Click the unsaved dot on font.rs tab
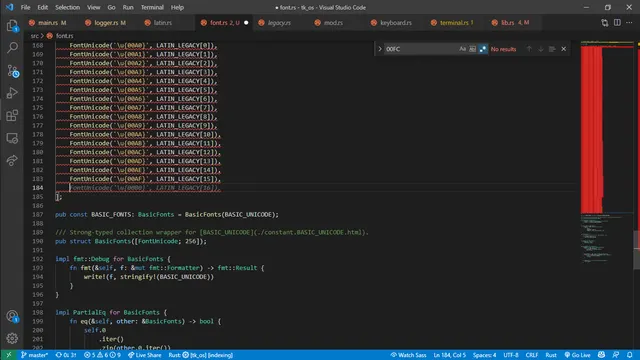Screen dimensions: 640x360 tap(246, 23)
